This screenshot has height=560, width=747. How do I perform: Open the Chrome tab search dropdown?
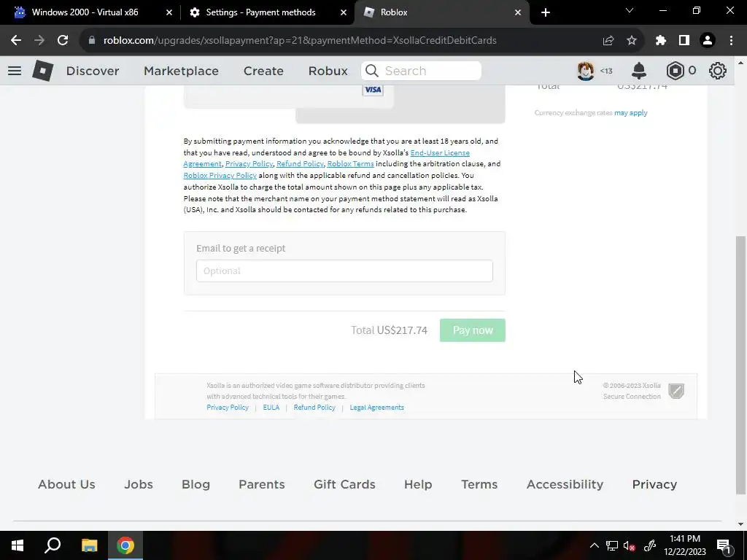(x=630, y=10)
